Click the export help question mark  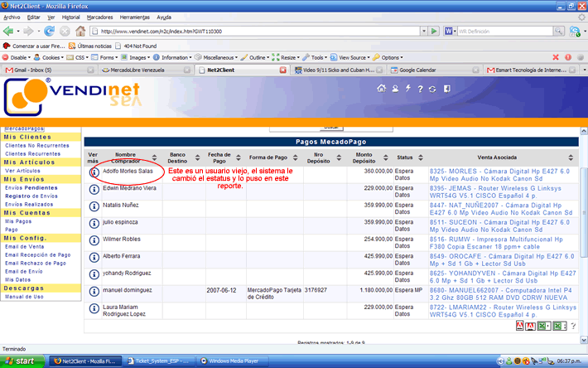(573, 326)
